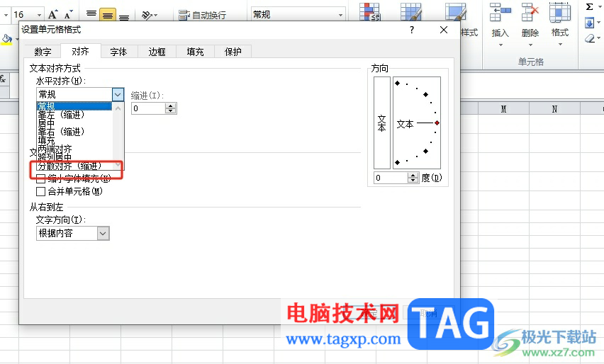This screenshot has width=604, height=364.
Task: Open the format as table icon
Action: [x=411, y=11]
